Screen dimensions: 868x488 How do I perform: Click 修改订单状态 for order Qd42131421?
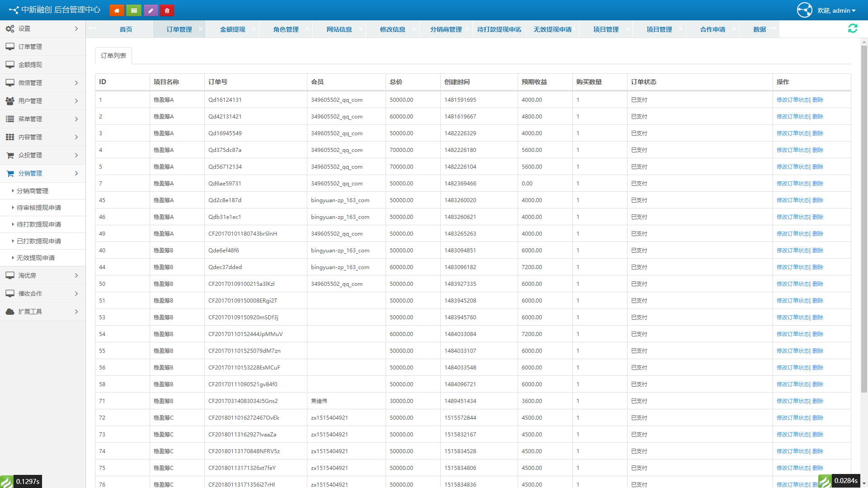point(793,117)
